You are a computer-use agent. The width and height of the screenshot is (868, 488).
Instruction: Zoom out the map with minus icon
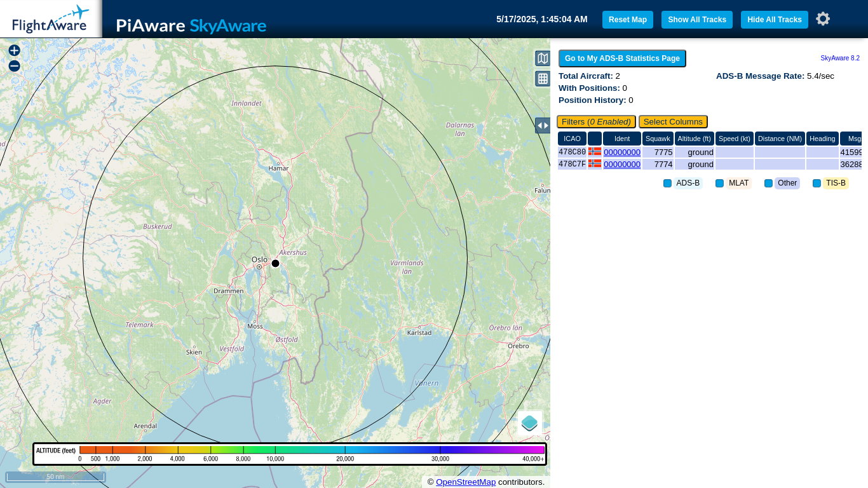click(14, 66)
